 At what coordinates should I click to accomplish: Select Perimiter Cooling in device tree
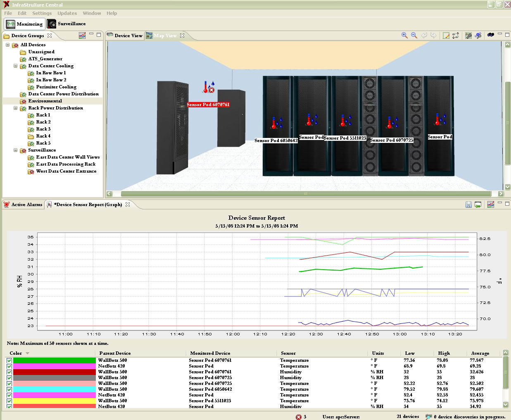(56, 87)
